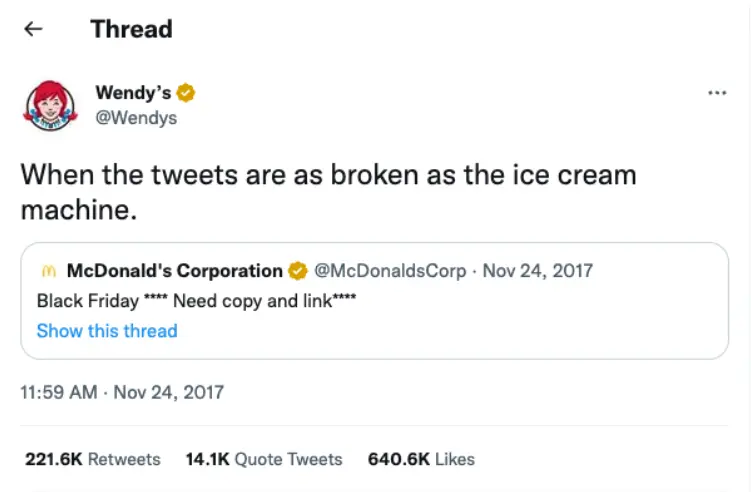Open the three-dot more options menu
The width and height of the screenshot is (751, 492).
tap(716, 93)
